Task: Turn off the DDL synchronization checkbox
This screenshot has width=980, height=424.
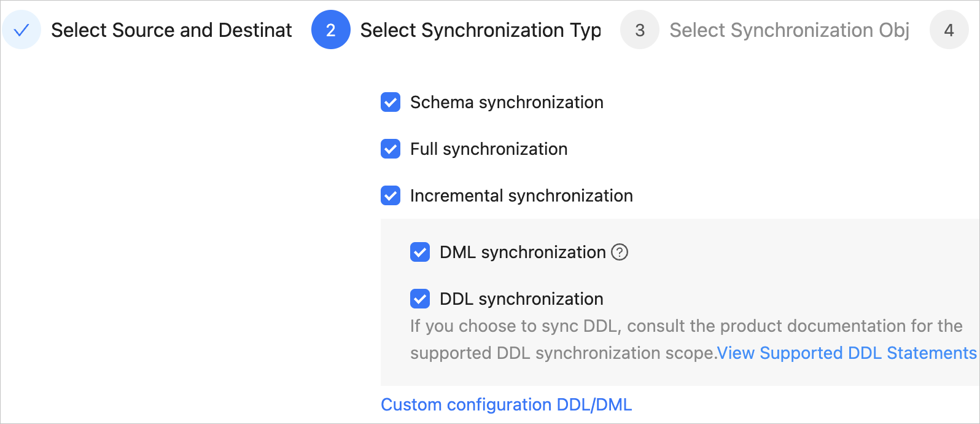Action: (420, 299)
